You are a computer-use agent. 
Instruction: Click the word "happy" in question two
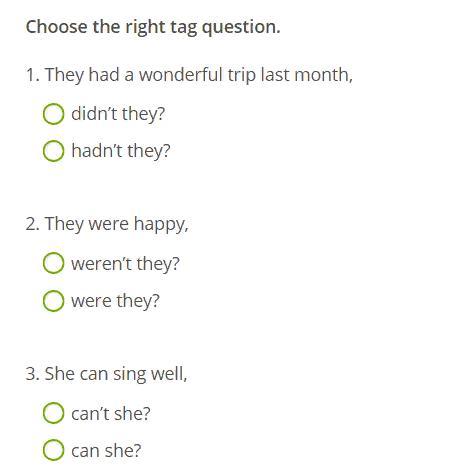(159, 225)
